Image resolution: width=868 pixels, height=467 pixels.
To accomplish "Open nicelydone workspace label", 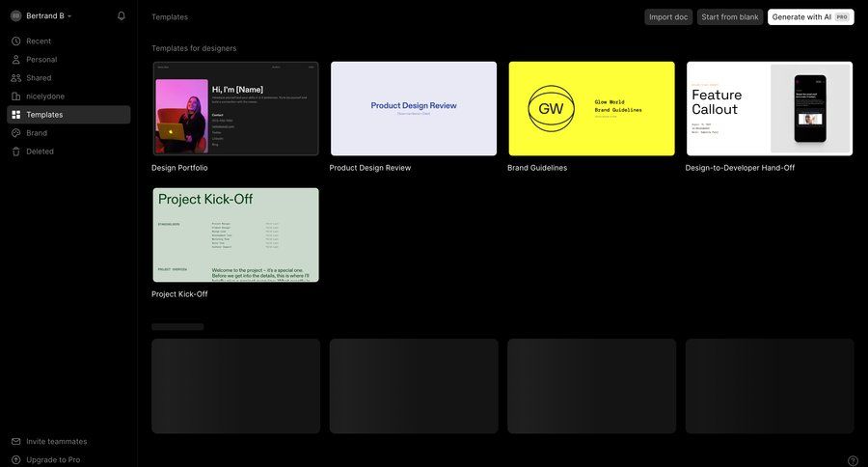I will click(45, 96).
